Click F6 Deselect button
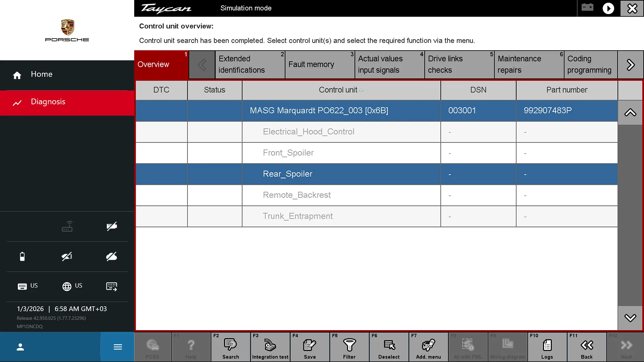The height and width of the screenshot is (362, 644). tap(389, 347)
